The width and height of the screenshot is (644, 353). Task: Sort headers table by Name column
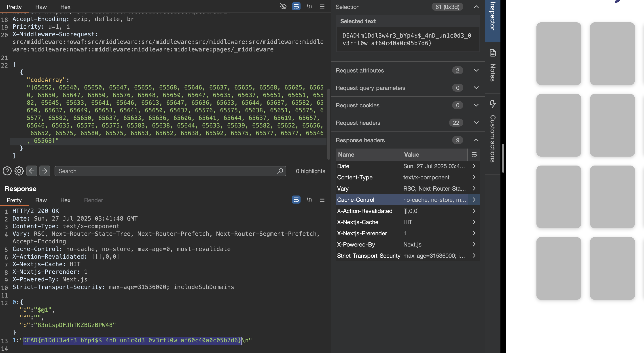pos(369,155)
